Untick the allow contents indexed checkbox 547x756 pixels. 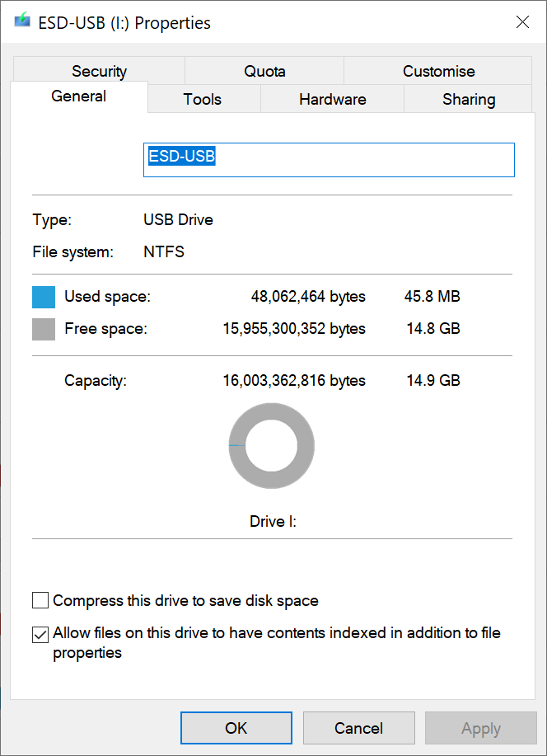click(40, 635)
